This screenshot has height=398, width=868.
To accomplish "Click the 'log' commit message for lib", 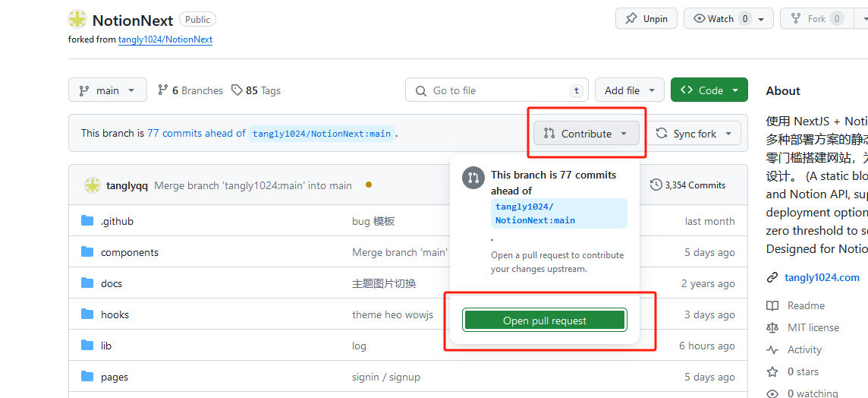I will [x=360, y=346].
